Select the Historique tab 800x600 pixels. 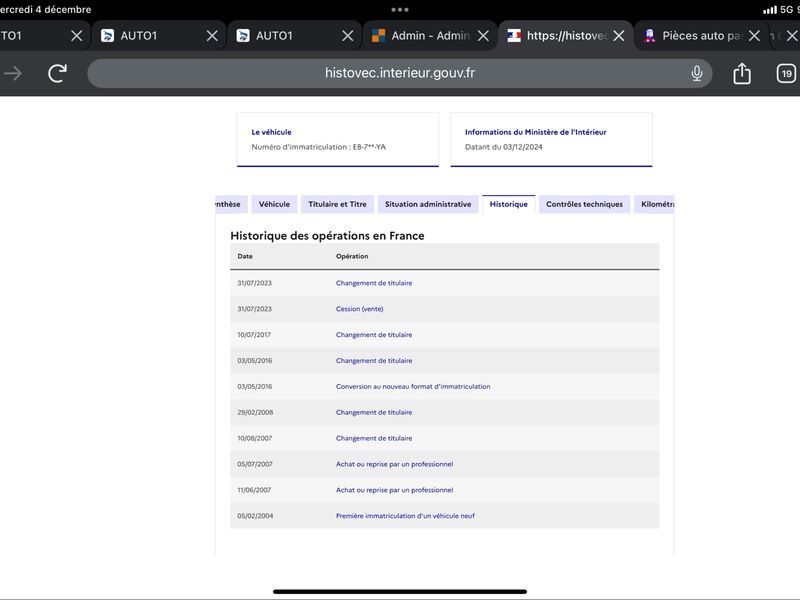[509, 204]
